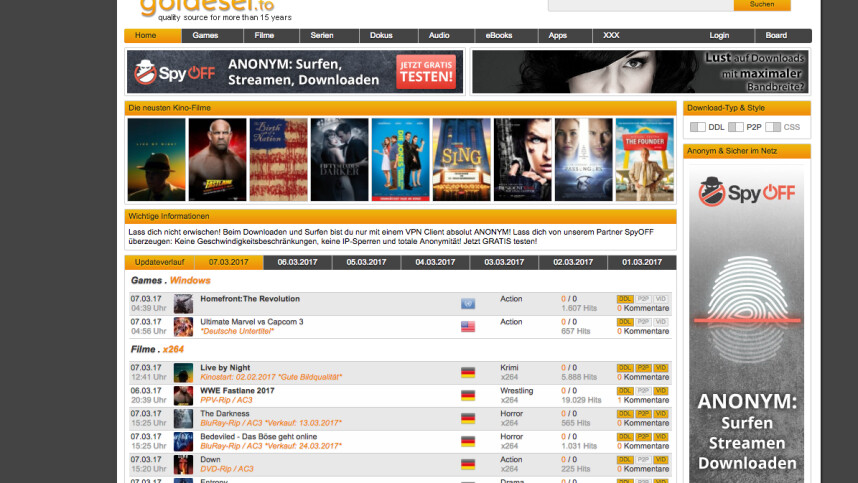The height and width of the screenshot is (483, 858).
Task: Click the Bedeviled row cover icon
Action: [183, 441]
